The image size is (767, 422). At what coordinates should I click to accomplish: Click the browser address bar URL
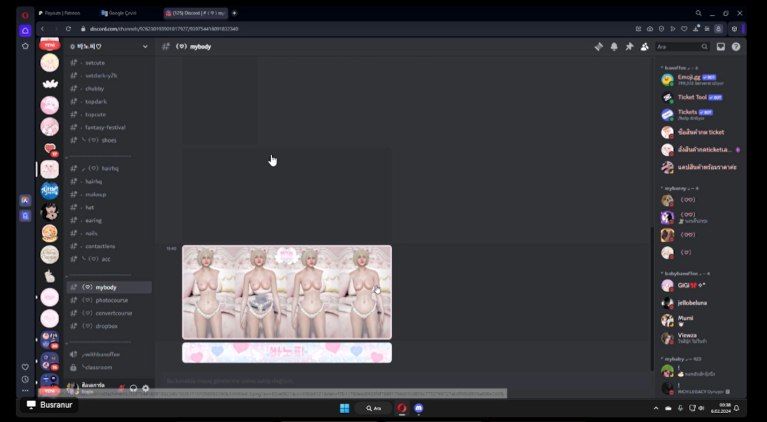pyautogui.click(x=164, y=29)
